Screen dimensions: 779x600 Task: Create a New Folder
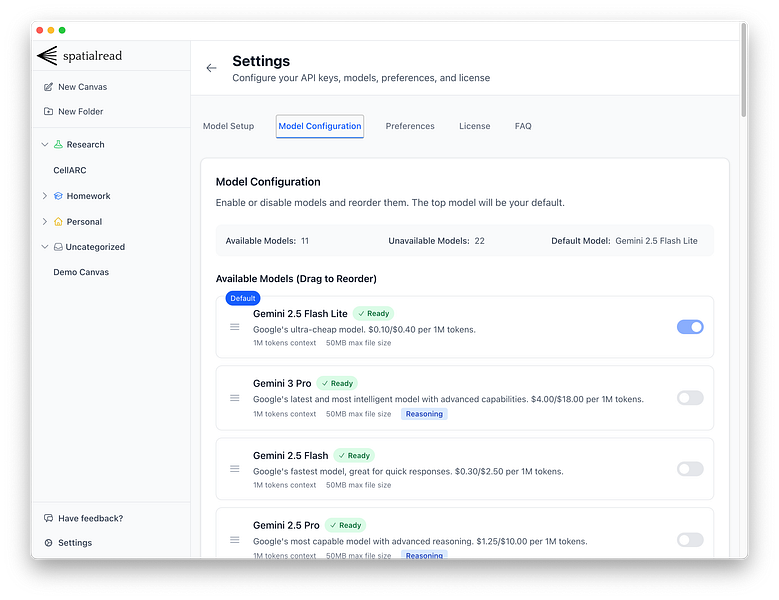tap(74, 111)
